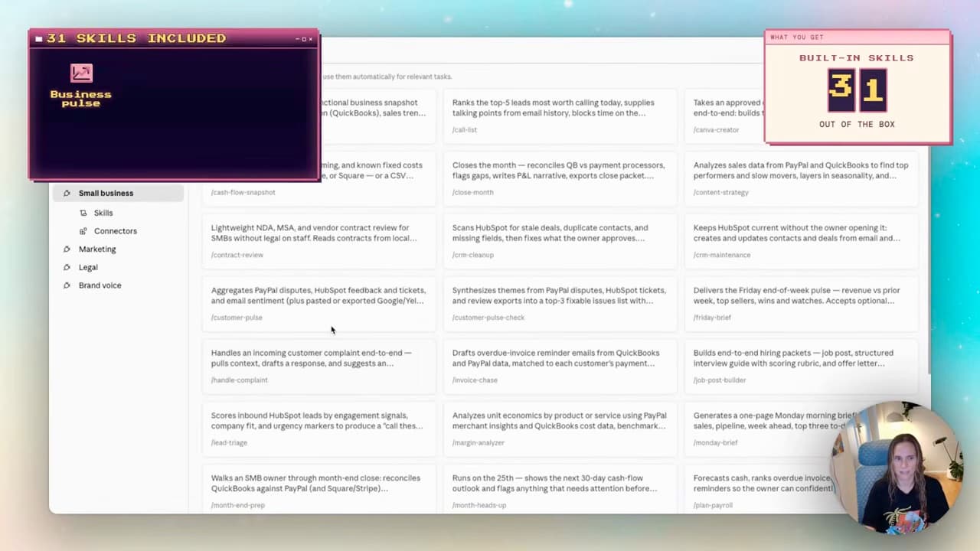Viewport: 980px width, 551px height.
Task: Open the /call-list skill card
Action: click(x=560, y=116)
